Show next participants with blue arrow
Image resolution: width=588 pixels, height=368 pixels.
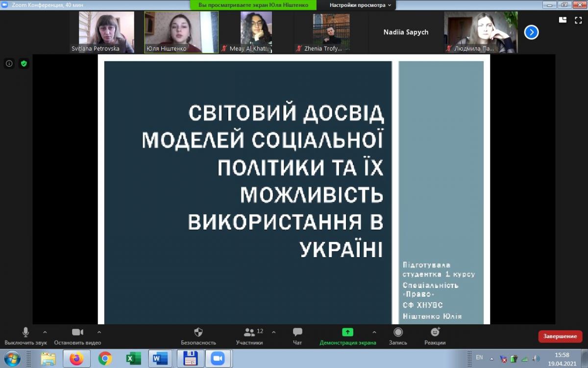[531, 32]
